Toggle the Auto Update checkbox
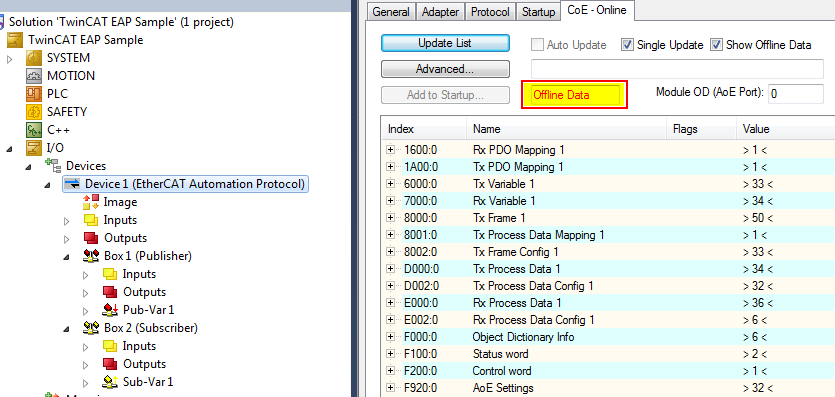Screen dimensions: 835x397 (x=537, y=45)
